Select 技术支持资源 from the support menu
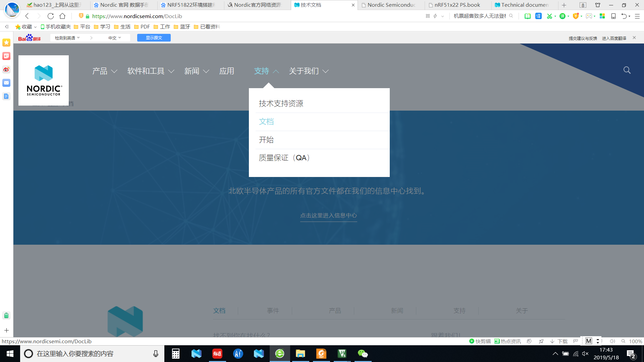Screen dimensions: 644x362 (281, 104)
